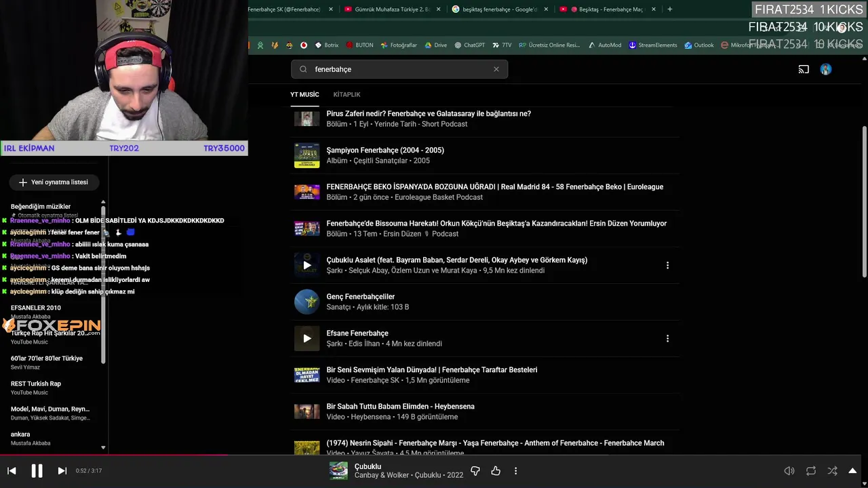Clear the fenerbahçe search with the X
The height and width of the screenshot is (488, 868).
coord(496,69)
